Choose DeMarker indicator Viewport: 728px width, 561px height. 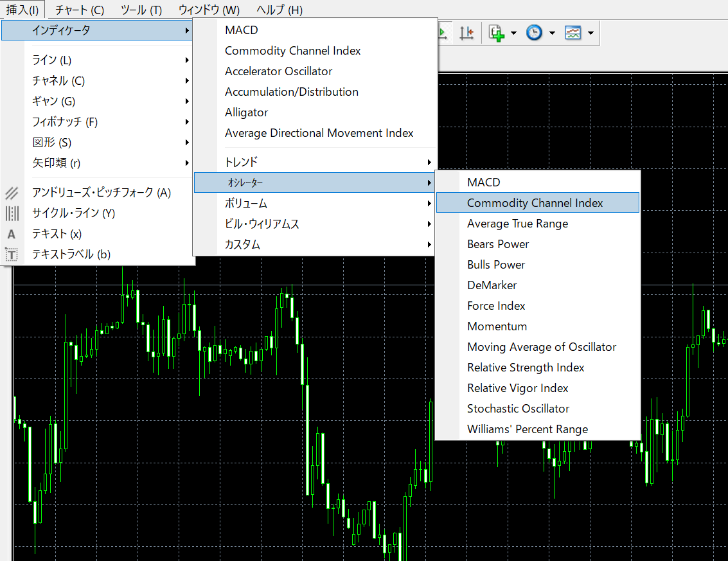[x=538, y=285]
